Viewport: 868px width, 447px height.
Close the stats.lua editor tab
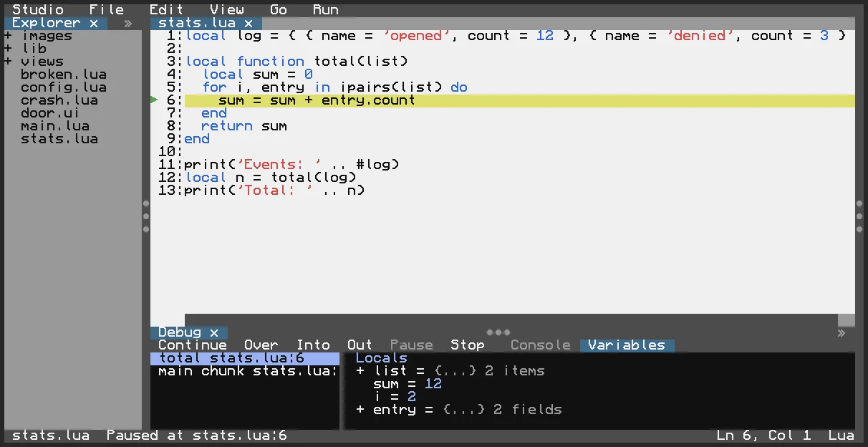pyautogui.click(x=249, y=23)
